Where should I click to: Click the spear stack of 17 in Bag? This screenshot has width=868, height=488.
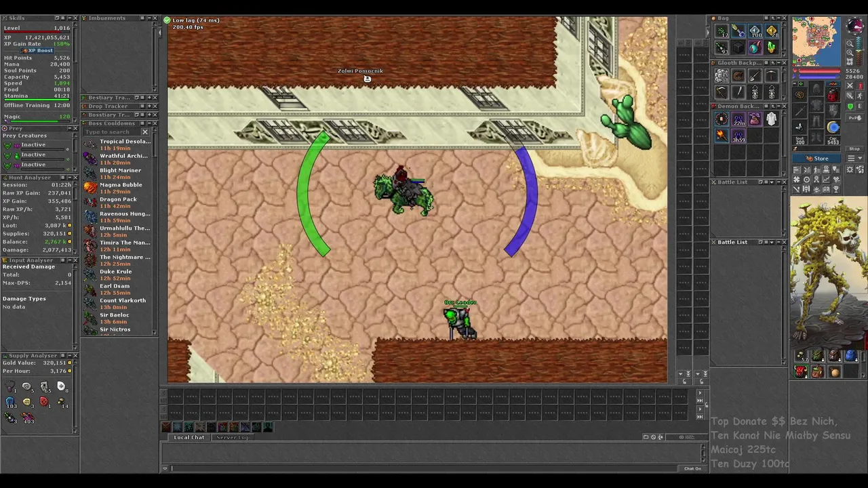click(722, 30)
